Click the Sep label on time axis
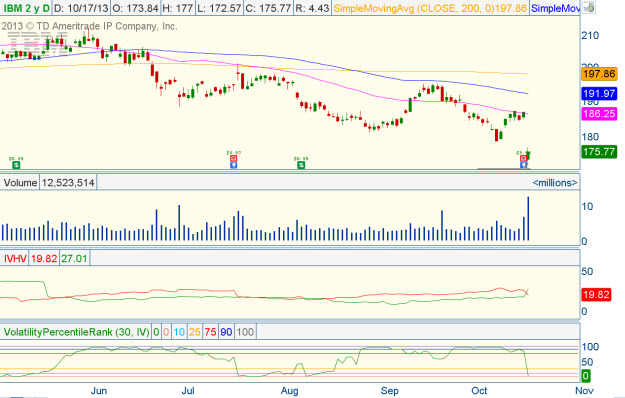Screen dimensions: 625x398 point(389,391)
